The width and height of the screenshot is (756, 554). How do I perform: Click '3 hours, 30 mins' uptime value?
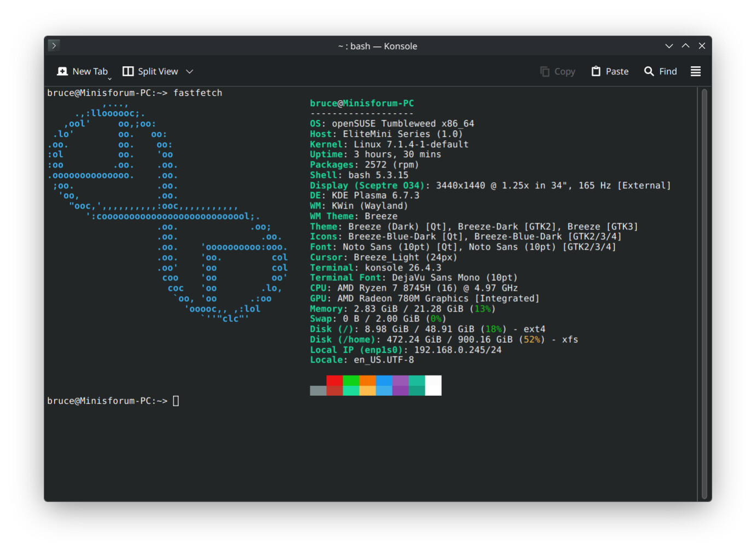click(x=397, y=154)
